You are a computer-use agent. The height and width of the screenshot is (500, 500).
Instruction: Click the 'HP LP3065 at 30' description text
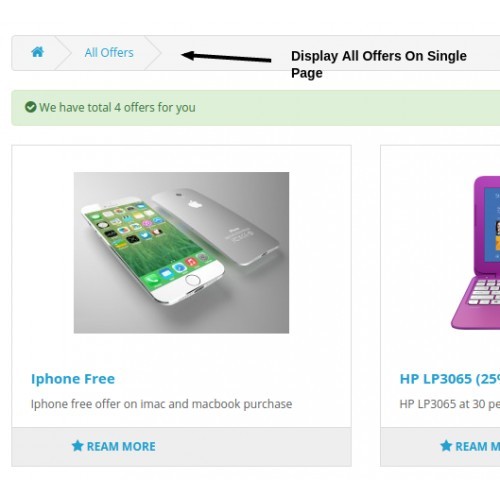(x=450, y=404)
